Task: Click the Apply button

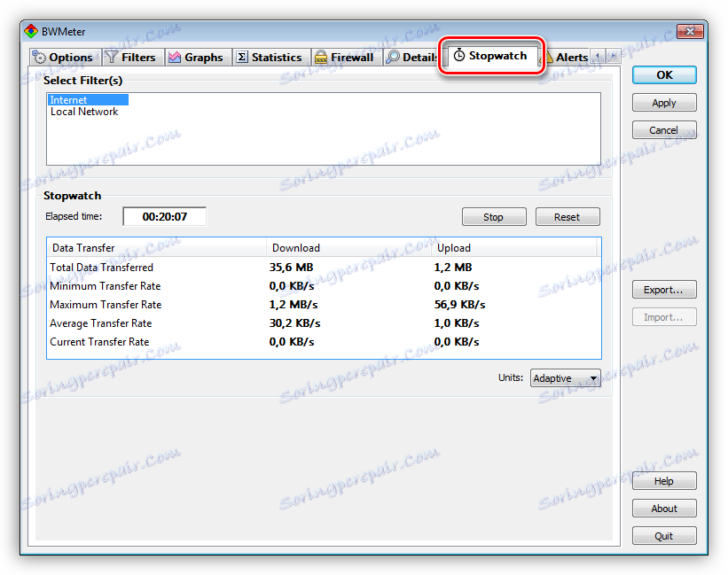Action: point(664,103)
